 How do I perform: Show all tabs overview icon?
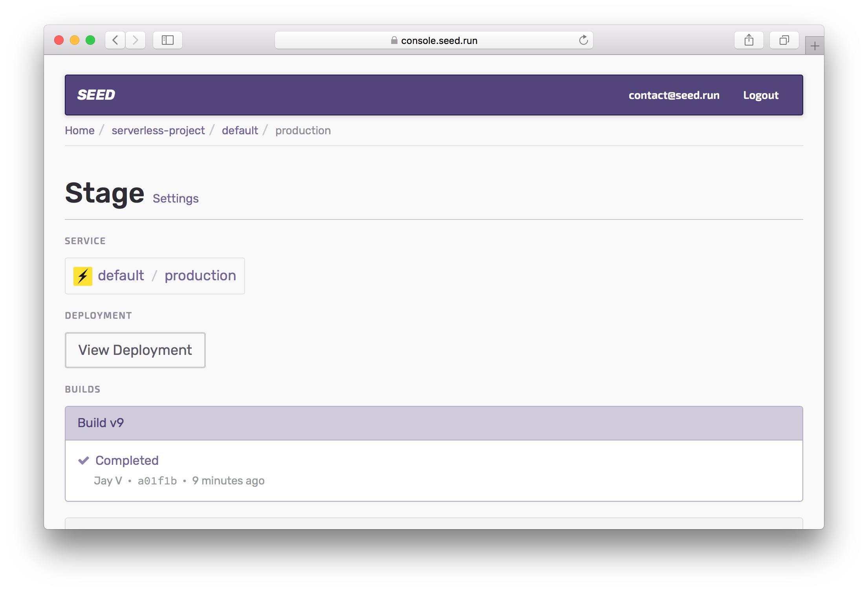pos(784,40)
